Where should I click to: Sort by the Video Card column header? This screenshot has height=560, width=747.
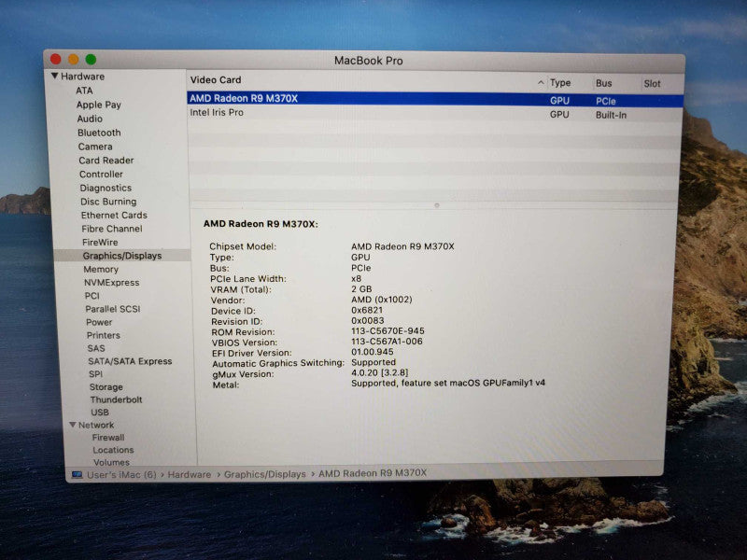tap(216, 80)
